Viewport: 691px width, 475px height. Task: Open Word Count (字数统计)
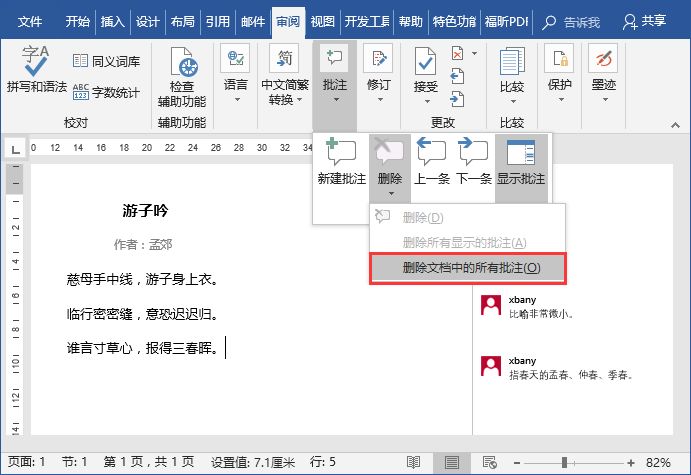pyautogui.click(x=106, y=92)
